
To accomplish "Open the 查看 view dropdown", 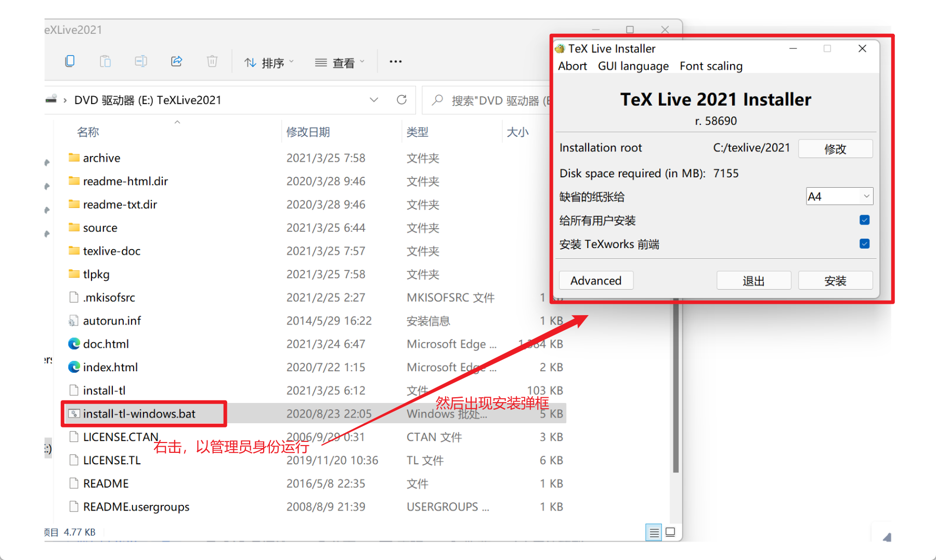I will [x=340, y=62].
